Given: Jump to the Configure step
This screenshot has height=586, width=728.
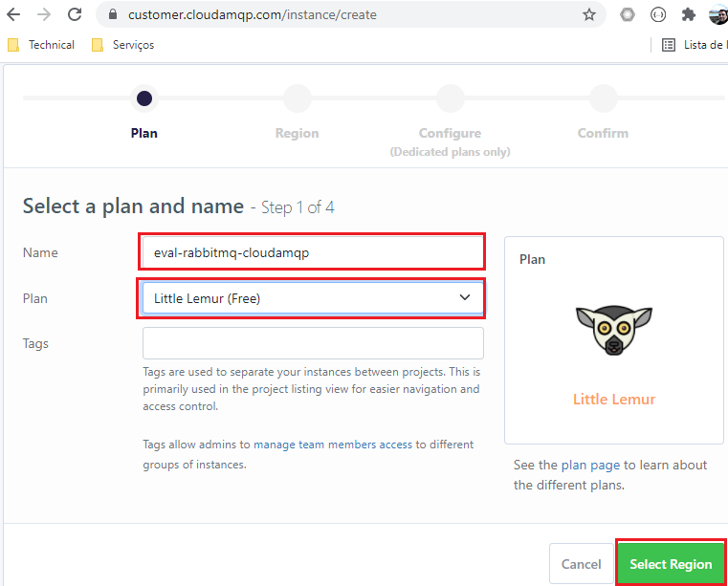Looking at the screenshot, I should click(450, 98).
